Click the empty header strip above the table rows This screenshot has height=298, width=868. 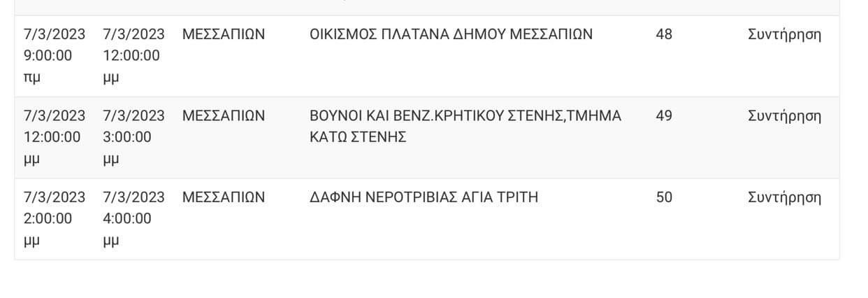click(427, 7)
